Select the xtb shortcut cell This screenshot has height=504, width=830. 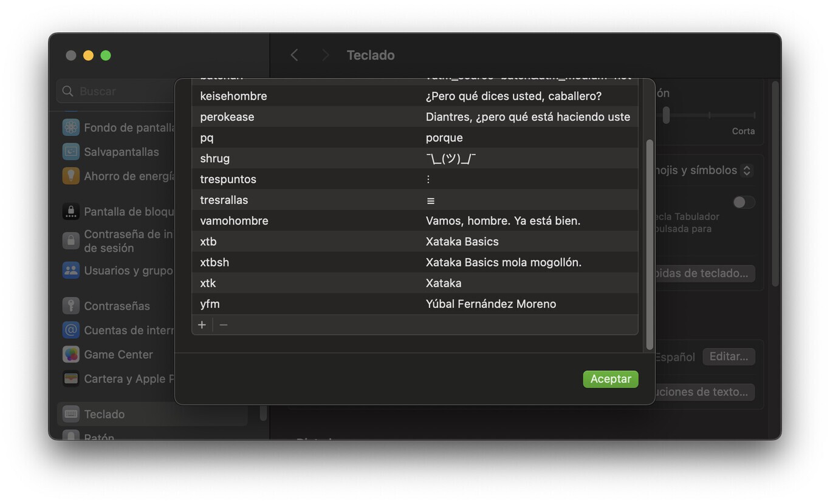click(208, 241)
